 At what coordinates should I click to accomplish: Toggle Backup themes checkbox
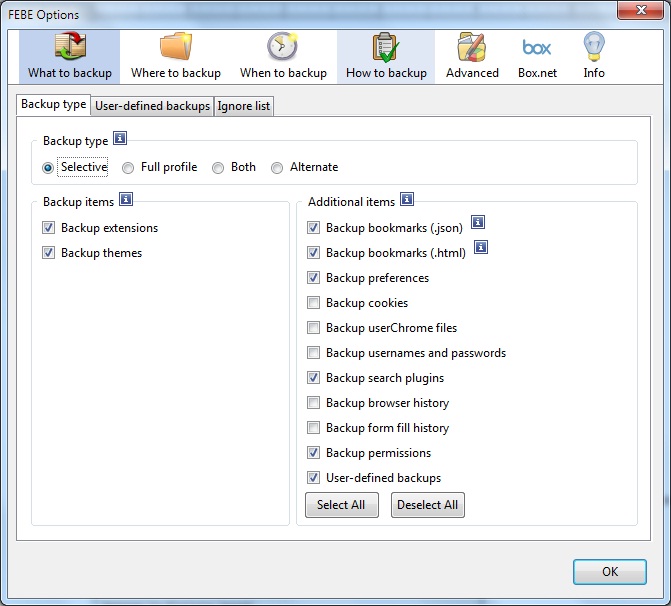coord(48,252)
